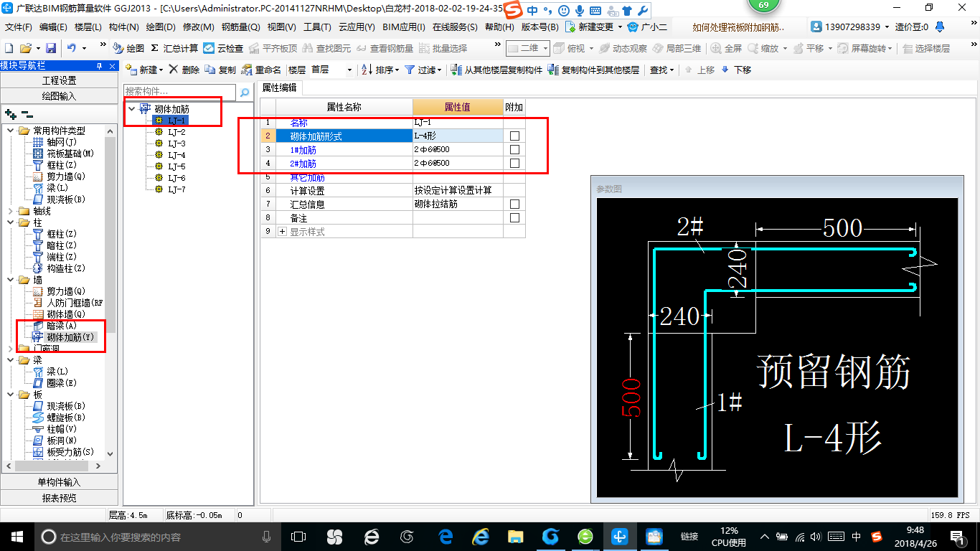This screenshot has height=551, width=980.
Task: Open the 新建 new component dropdown
Action: click(x=144, y=70)
